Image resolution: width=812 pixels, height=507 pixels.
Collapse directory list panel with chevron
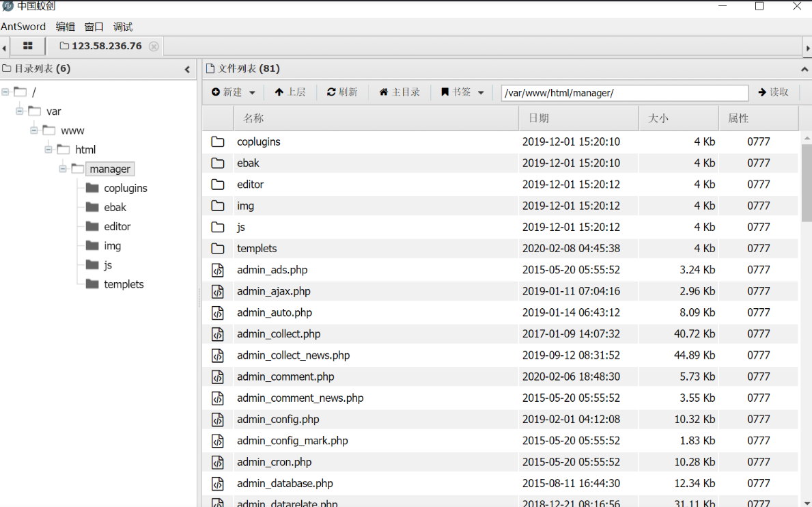coord(187,68)
